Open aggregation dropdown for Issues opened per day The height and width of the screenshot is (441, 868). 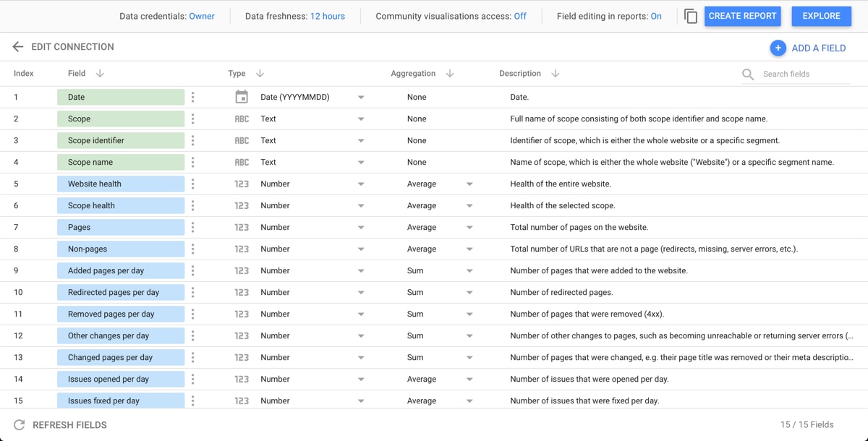pos(469,380)
